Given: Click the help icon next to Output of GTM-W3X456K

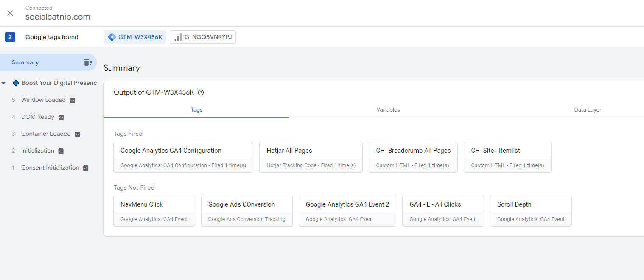Looking at the screenshot, I should (201, 92).
